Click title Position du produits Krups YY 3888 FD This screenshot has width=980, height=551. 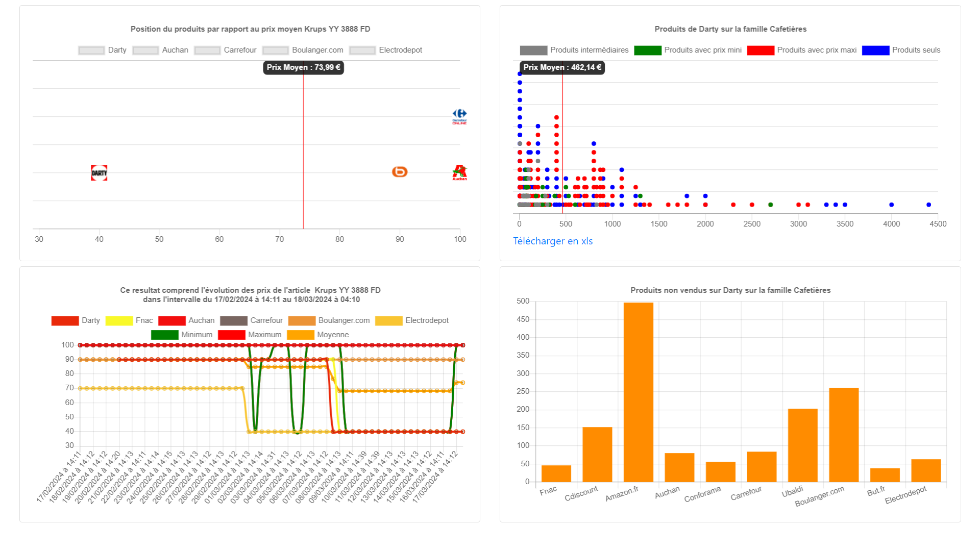tap(250, 29)
